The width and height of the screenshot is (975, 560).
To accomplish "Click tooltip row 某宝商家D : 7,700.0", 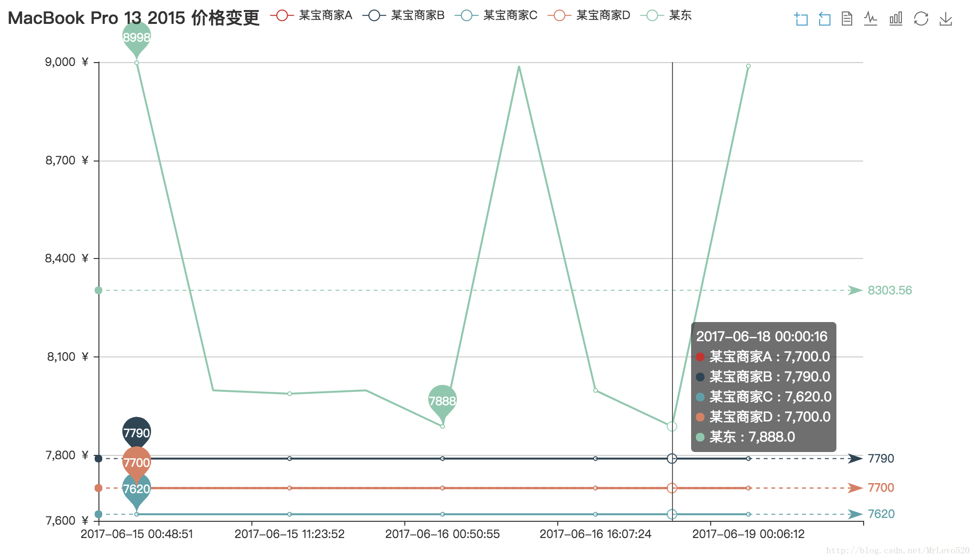I will click(763, 417).
